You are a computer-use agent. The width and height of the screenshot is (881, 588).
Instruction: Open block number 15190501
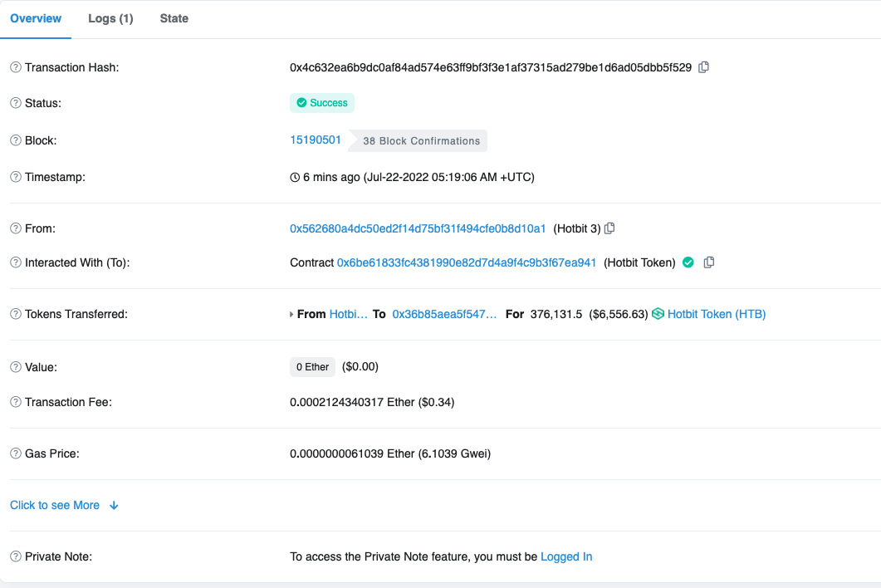point(316,140)
